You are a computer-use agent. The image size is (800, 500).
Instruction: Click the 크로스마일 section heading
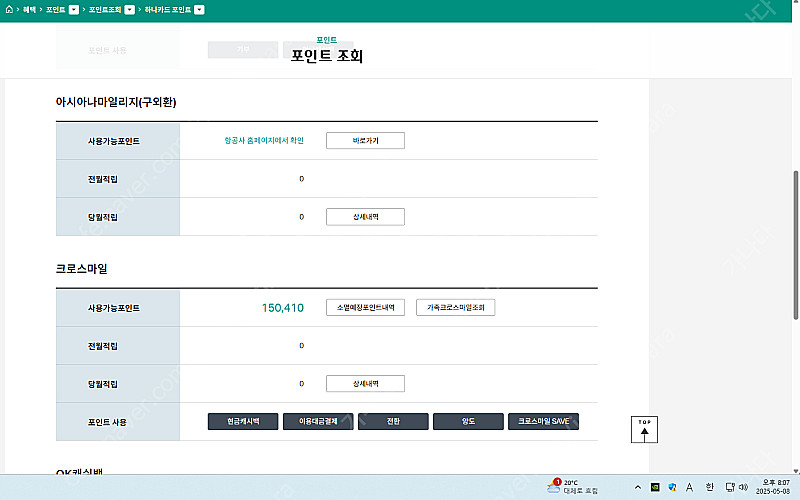82,269
